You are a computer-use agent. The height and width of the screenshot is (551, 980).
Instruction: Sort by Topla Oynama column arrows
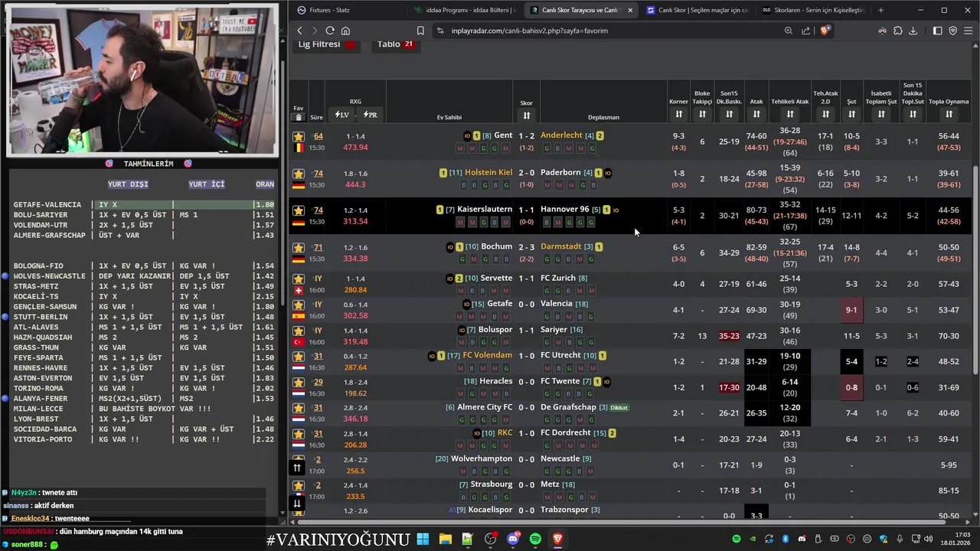coord(949,114)
